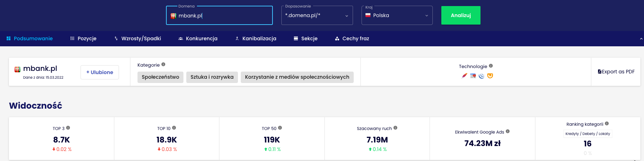This screenshot has width=644, height=161.
Task: Click the info icon beside TOP 3
Action: tap(68, 128)
